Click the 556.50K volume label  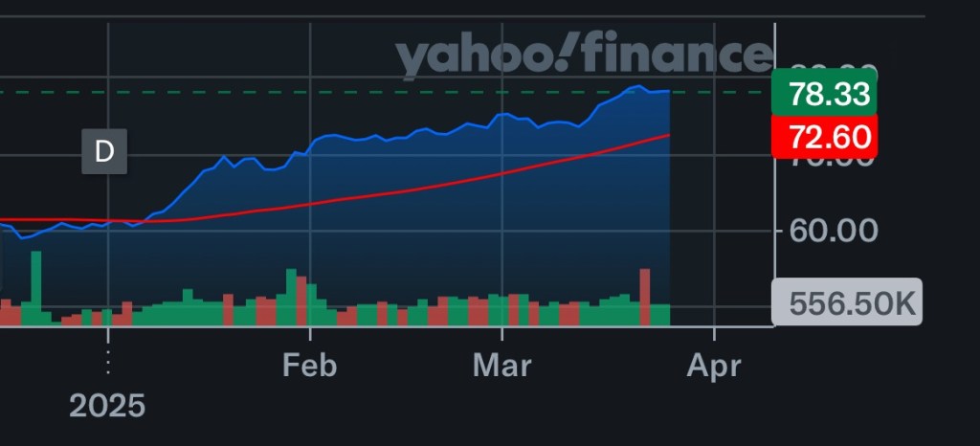(x=847, y=304)
